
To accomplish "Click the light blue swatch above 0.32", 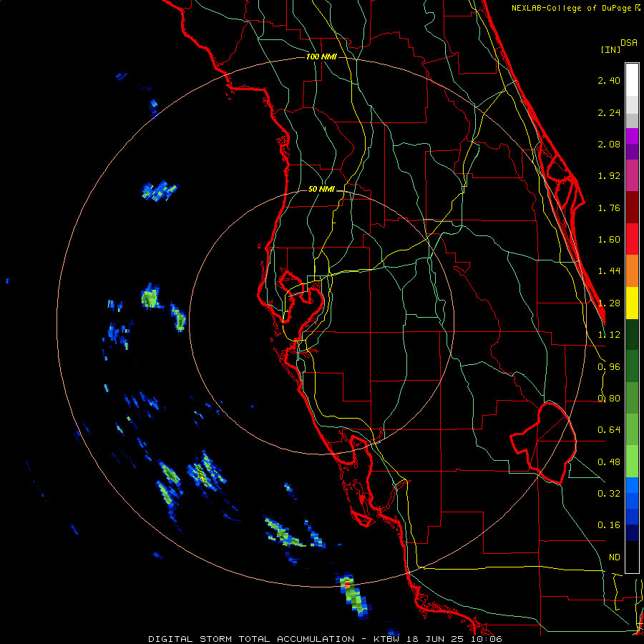I will tap(632, 485).
